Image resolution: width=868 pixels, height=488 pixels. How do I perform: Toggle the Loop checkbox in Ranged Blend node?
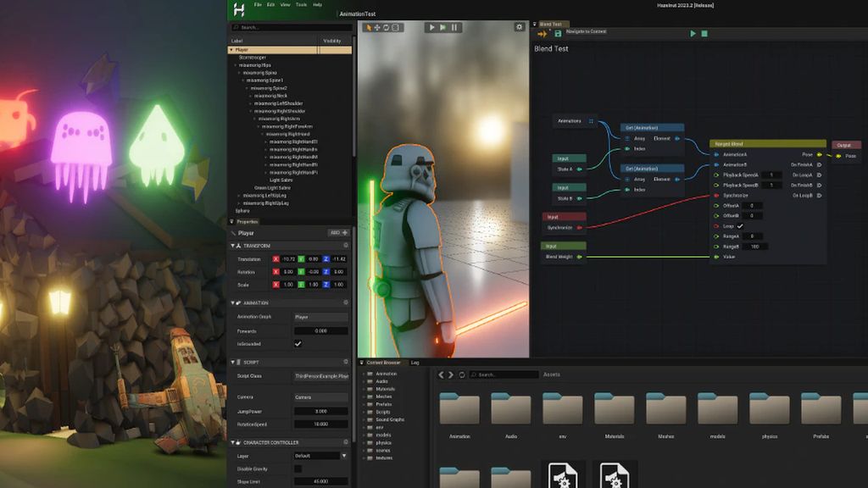(739, 226)
